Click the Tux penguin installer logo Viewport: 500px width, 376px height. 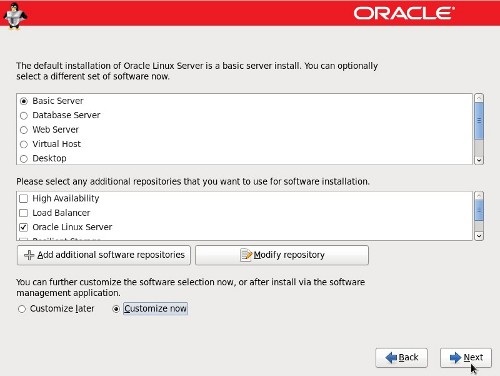(15, 16)
